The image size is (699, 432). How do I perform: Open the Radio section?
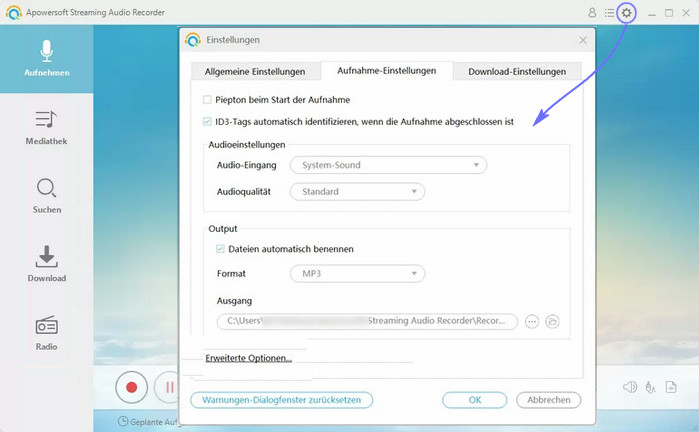click(x=46, y=333)
